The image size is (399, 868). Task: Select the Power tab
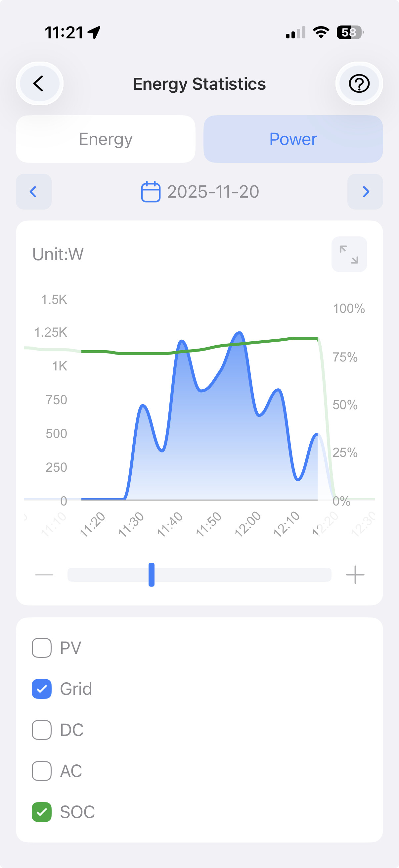tap(293, 139)
